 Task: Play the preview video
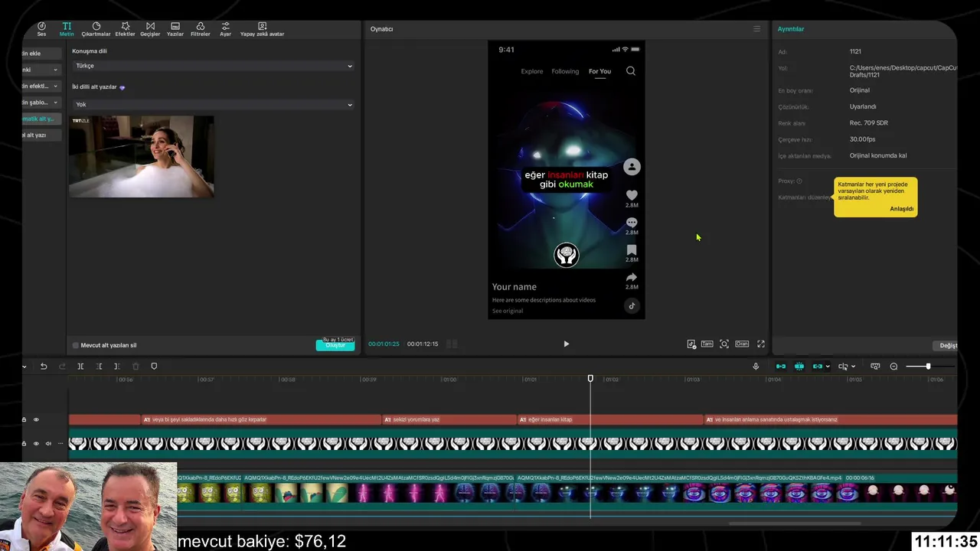tap(566, 344)
